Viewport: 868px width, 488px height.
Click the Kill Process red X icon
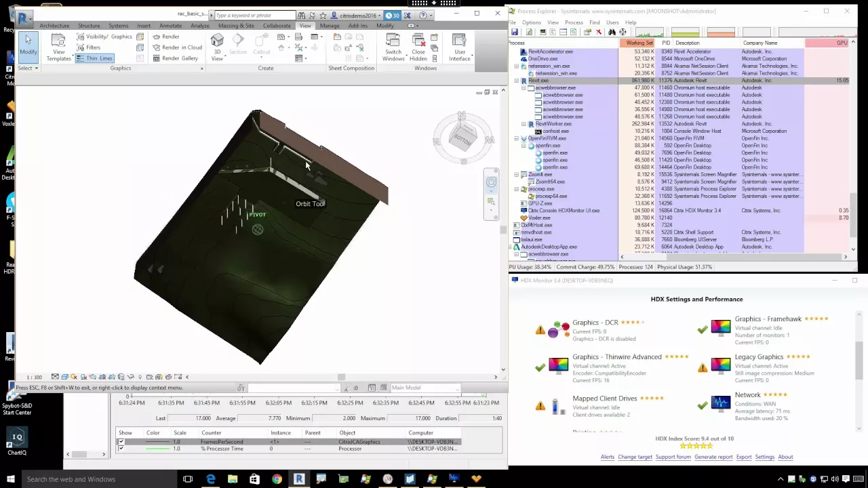point(599,32)
